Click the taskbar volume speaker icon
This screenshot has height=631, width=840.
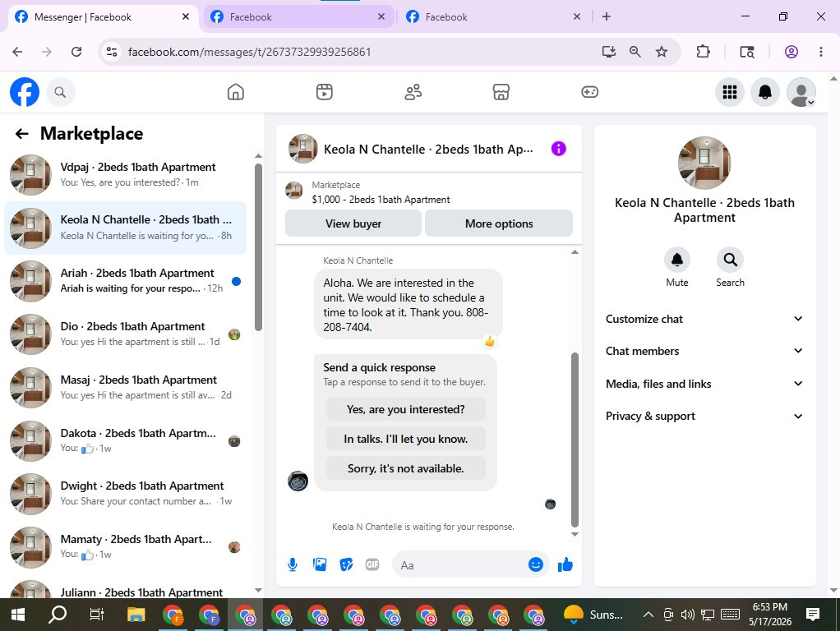(x=687, y=615)
